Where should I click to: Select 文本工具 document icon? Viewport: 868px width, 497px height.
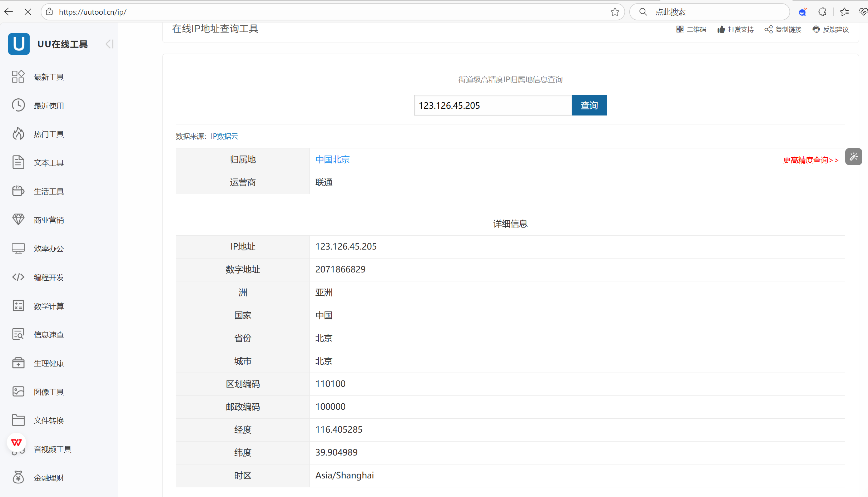click(18, 162)
